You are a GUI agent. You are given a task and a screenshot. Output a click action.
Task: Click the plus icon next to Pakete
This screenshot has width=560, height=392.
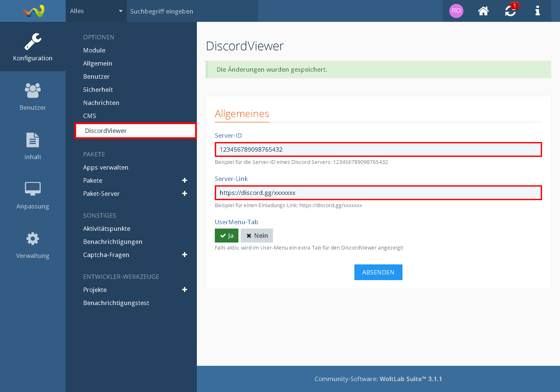click(x=185, y=180)
